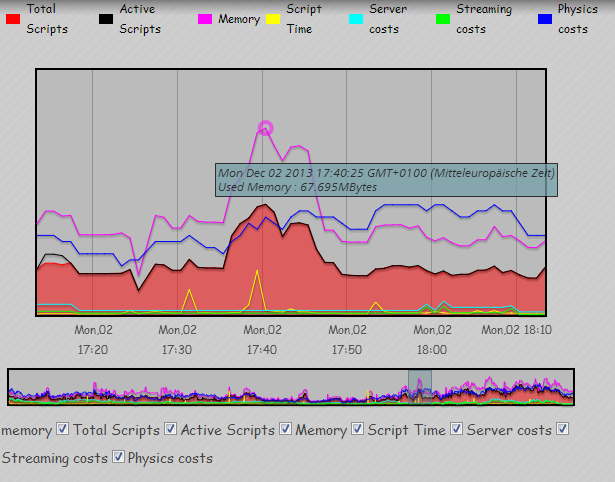Click the black Active Scripts legend swatch
This screenshot has width=615, height=482.
pos(104,19)
